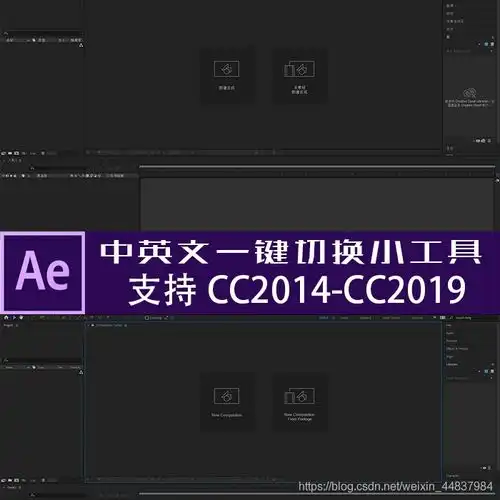Switch to the Standard workspace tab

[365, 318]
